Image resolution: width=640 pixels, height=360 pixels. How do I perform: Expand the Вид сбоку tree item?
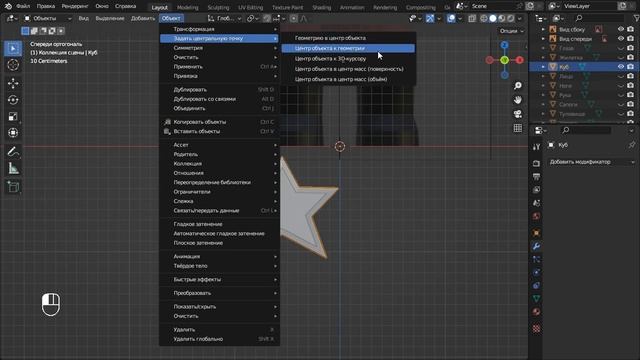[x=543, y=29]
